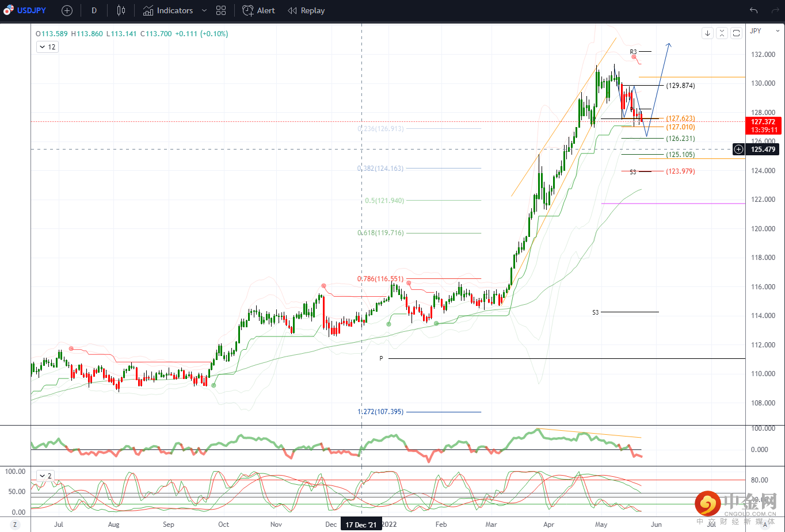Expand the indicator favorites dropdown arrow
Screen dimensions: 785x532
tap(204, 10)
